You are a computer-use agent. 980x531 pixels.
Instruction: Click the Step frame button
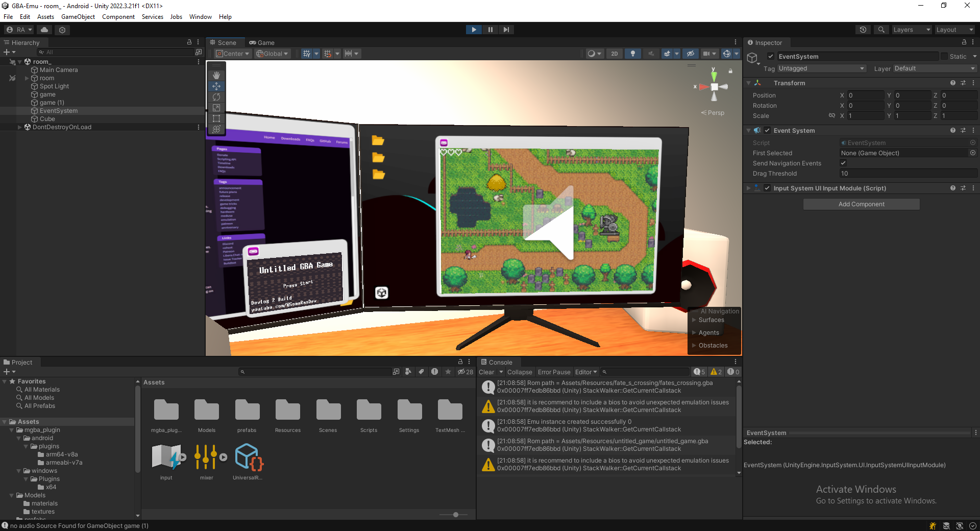click(x=506, y=30)
